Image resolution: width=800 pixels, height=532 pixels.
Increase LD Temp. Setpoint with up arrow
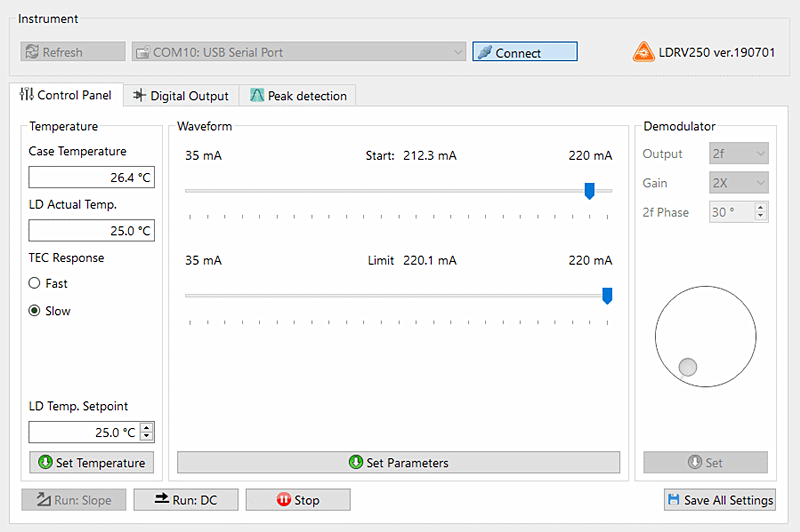point(148,428)
